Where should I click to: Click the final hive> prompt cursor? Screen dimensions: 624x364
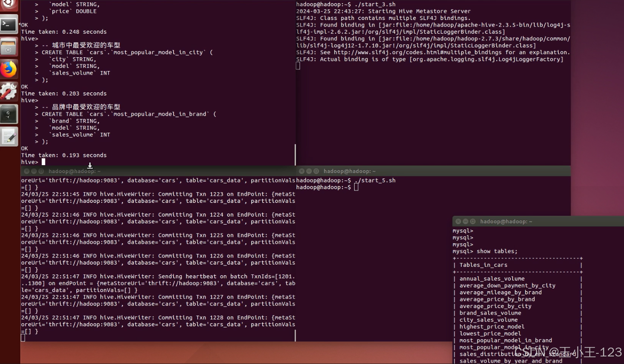pyautogui.click(x=43, y=162)
